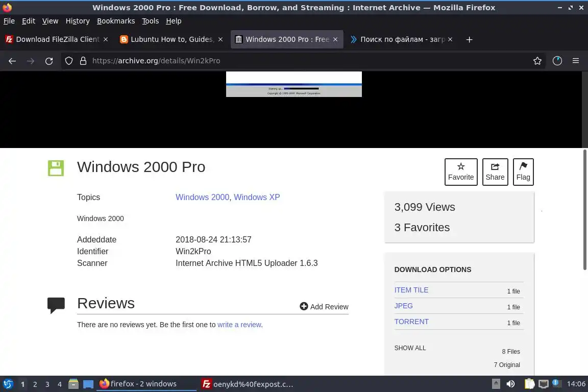
Task: Open the History menu
Action: pos(78,21)
